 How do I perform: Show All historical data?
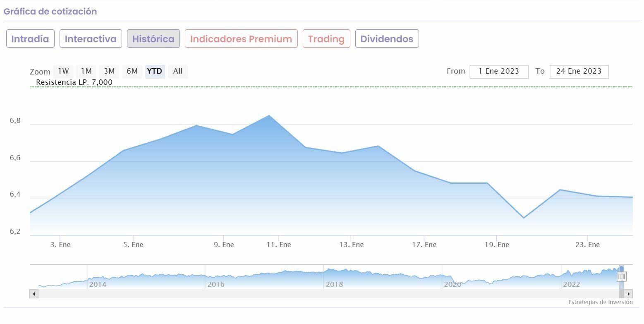tap(178, 71)
